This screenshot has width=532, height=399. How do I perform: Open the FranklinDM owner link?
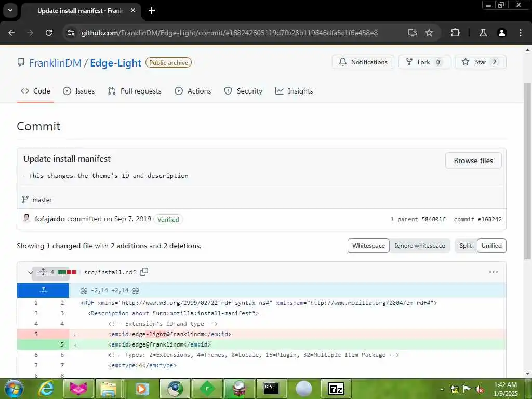(55, 63)
